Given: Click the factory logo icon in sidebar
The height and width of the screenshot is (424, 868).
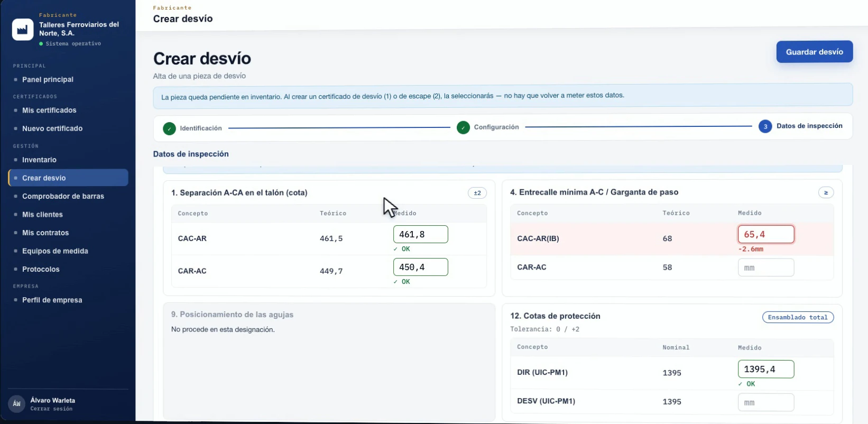Looking at the screenshot, I should pyautogui.click(x=23, y=30).
